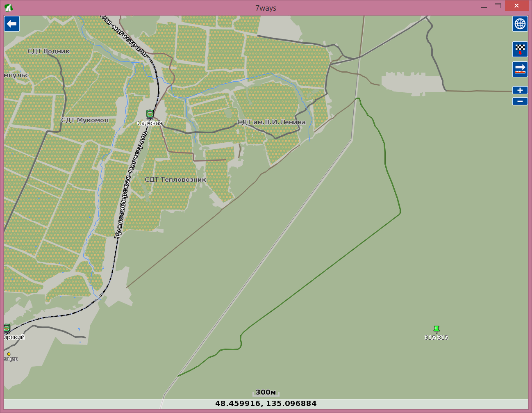
Task: Select the СДТ Мукомол area label
Action: 85,120
